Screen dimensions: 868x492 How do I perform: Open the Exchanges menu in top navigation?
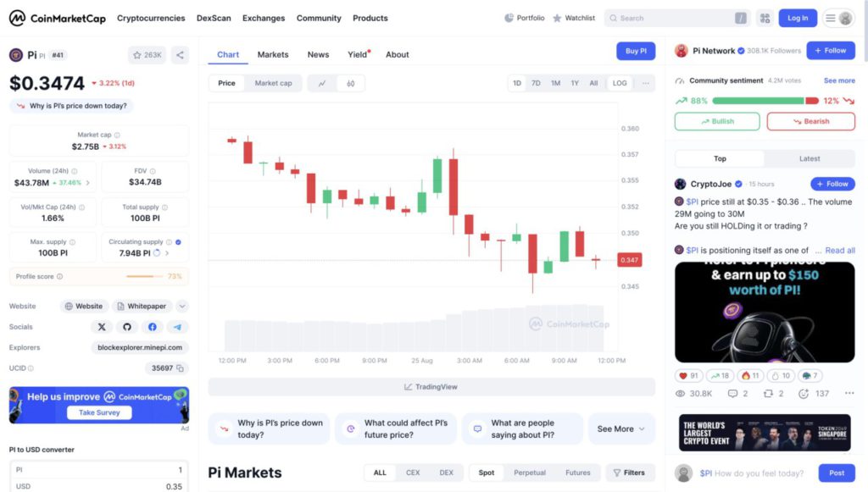(x=263, y=18)
